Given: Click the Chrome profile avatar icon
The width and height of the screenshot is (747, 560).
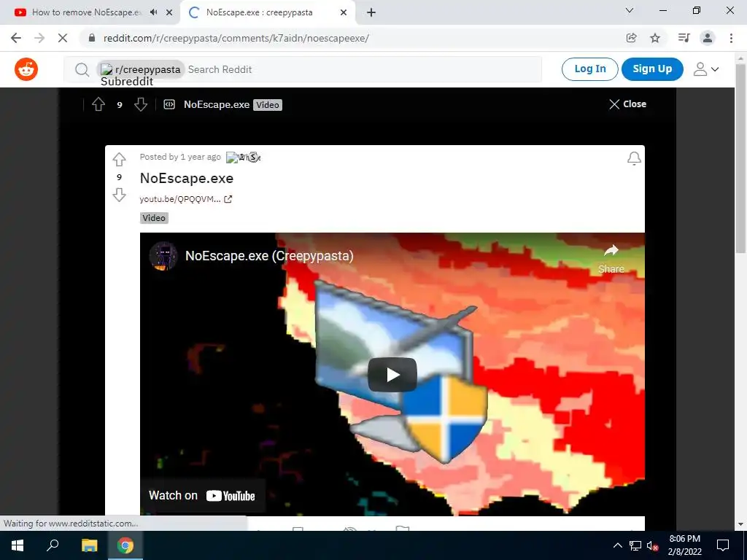Looking at the screenshot, I should click(708, 38).
